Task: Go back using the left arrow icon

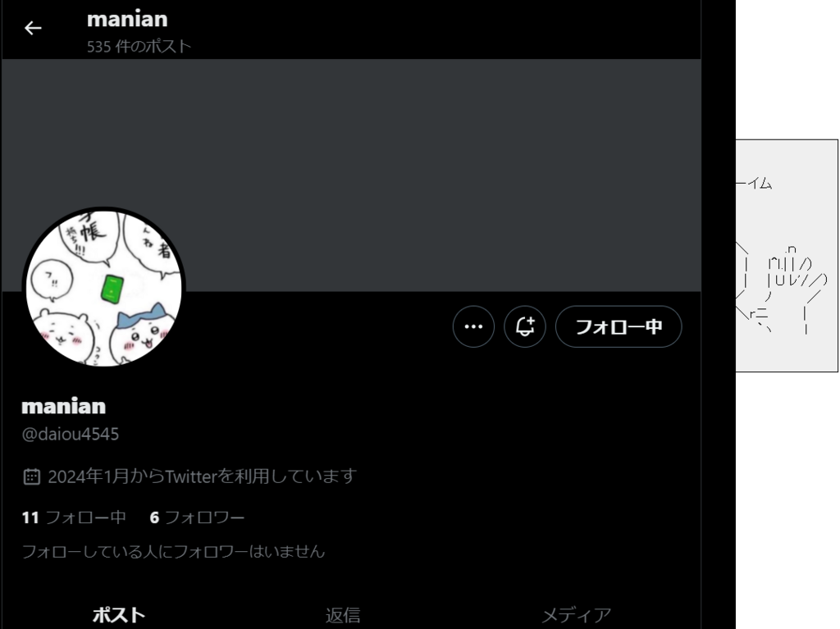Action: 33,28
